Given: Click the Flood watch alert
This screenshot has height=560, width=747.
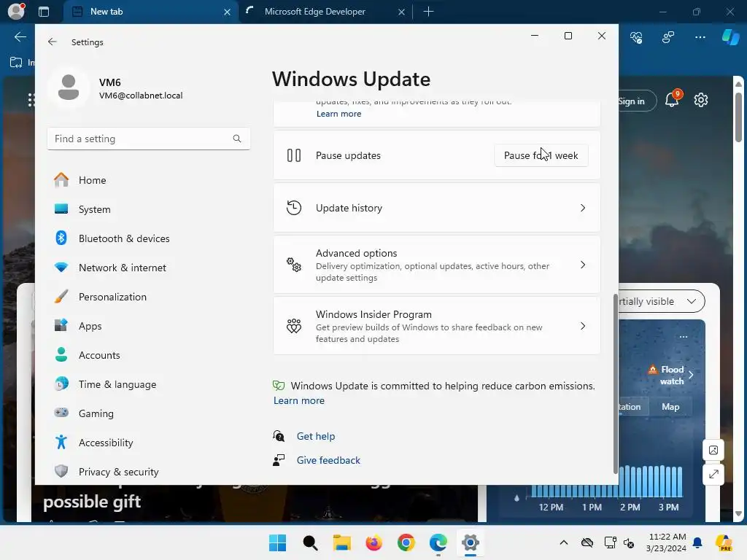Looking at the screenshot, I should 671,376.
